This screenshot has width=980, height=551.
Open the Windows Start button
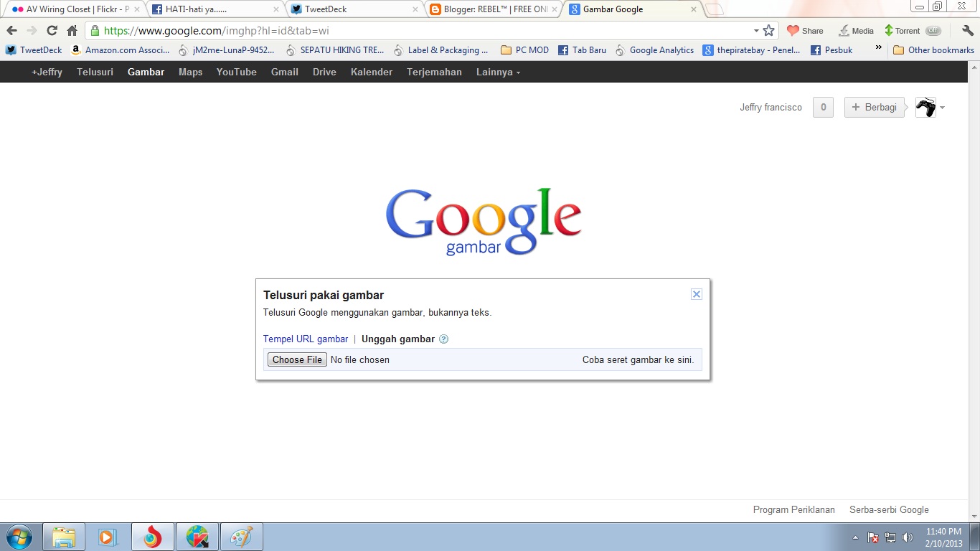(19, 537)
